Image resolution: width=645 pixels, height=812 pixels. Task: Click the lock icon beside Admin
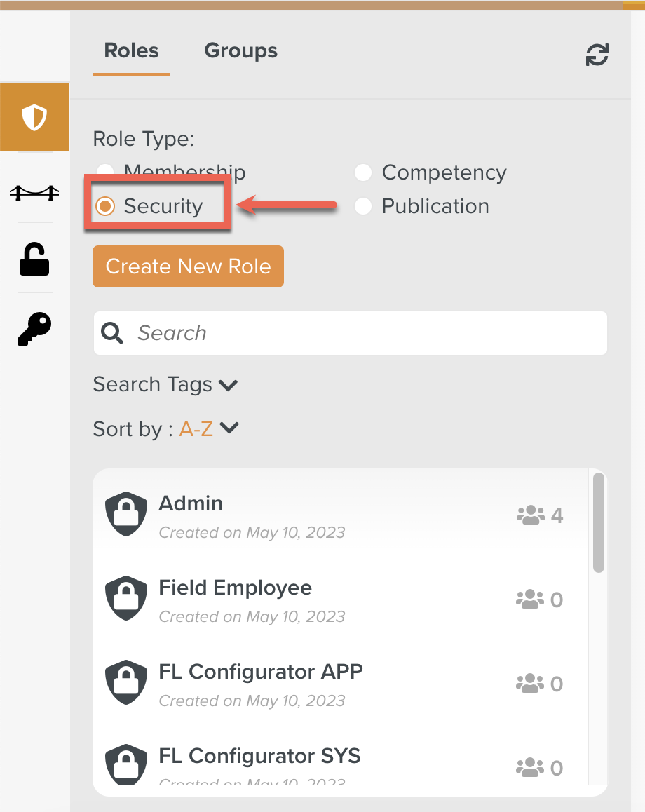(x=125, y=514)
